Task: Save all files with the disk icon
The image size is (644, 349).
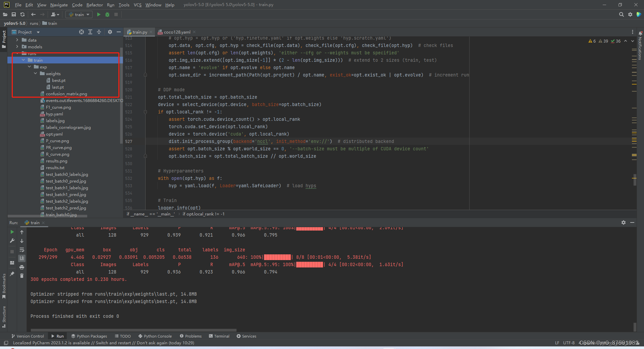Action: point(14,14)
